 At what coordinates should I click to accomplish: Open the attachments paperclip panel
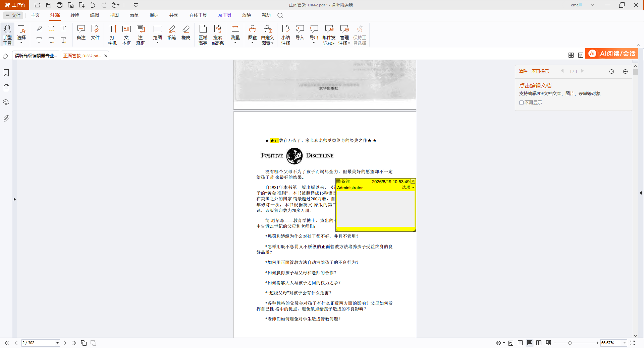(6, 118)
